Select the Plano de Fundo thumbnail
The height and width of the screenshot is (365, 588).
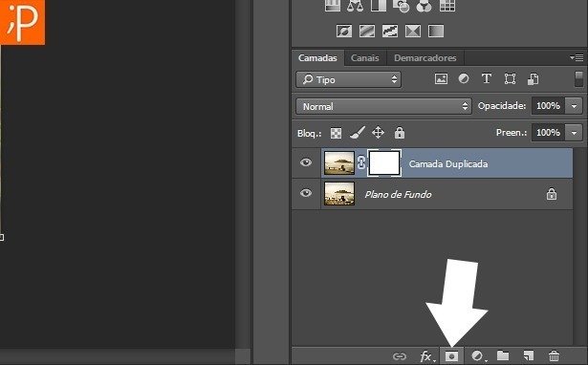(x=339, y=194)
